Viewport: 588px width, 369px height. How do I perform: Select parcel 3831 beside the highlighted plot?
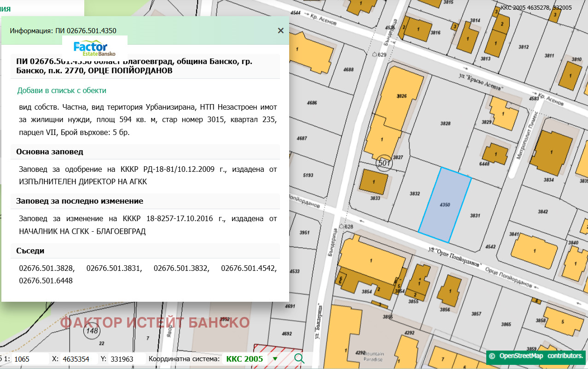point(475,215)
